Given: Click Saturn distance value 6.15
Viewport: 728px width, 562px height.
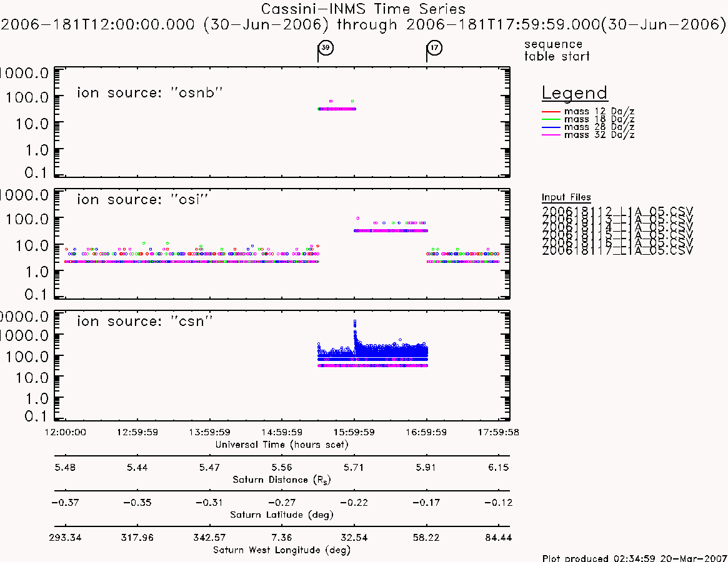Looking at the screenshot, I should coord(499,467).
